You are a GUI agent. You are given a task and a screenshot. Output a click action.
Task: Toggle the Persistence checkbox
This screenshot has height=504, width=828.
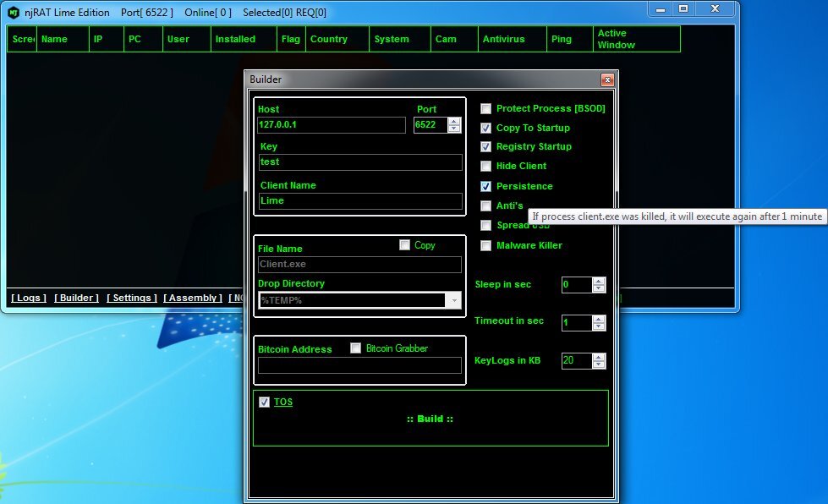click(485, 186)
